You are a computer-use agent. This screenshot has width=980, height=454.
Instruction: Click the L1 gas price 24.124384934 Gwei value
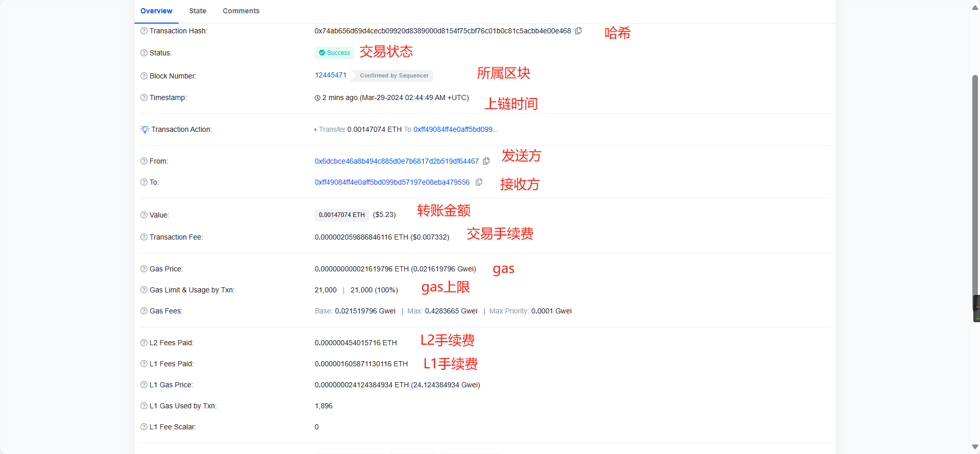click(x=445, y=385)
